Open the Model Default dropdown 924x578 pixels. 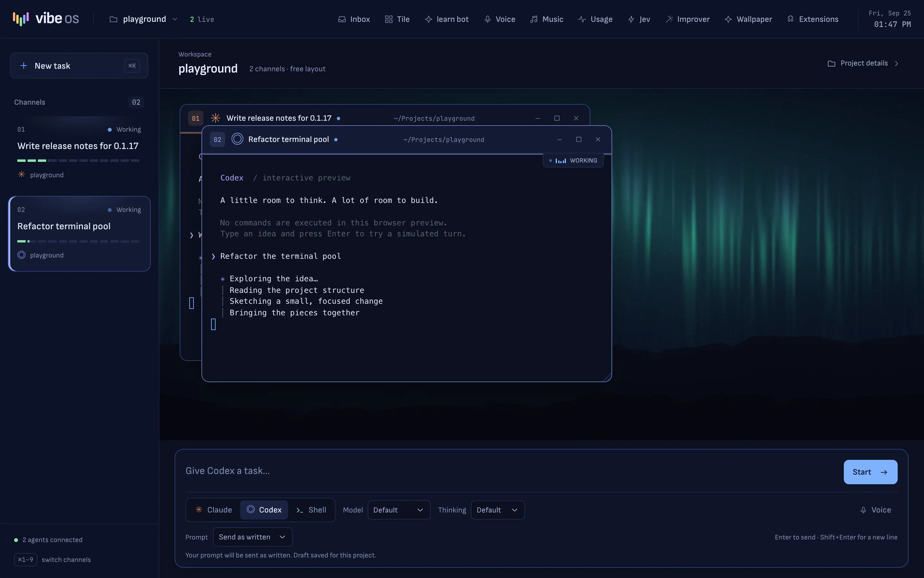398,510
